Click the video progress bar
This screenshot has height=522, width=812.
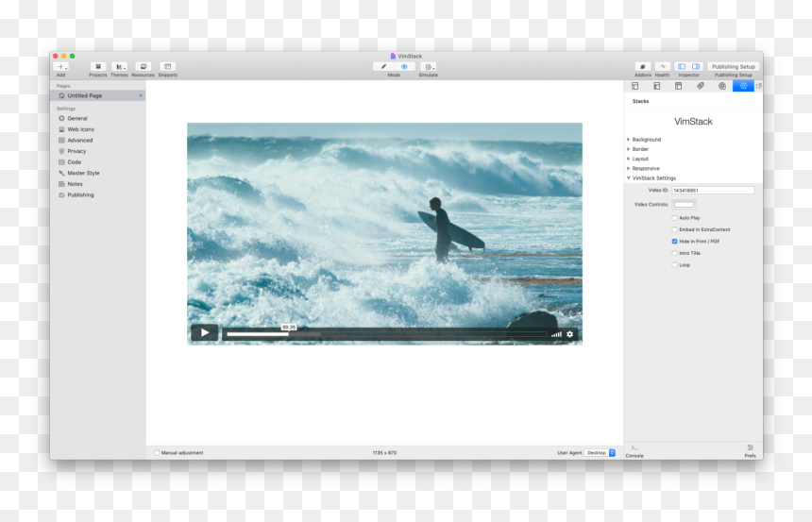tap(386, 334)
